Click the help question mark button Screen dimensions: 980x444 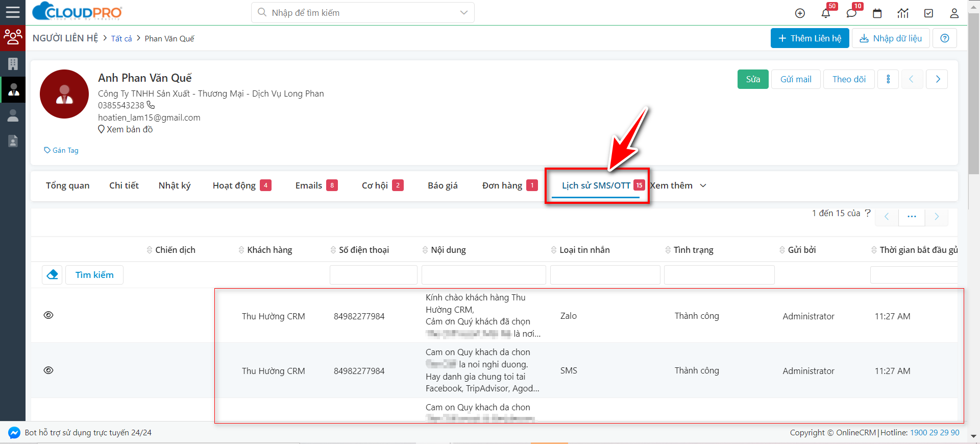click(x=945, y=38)
